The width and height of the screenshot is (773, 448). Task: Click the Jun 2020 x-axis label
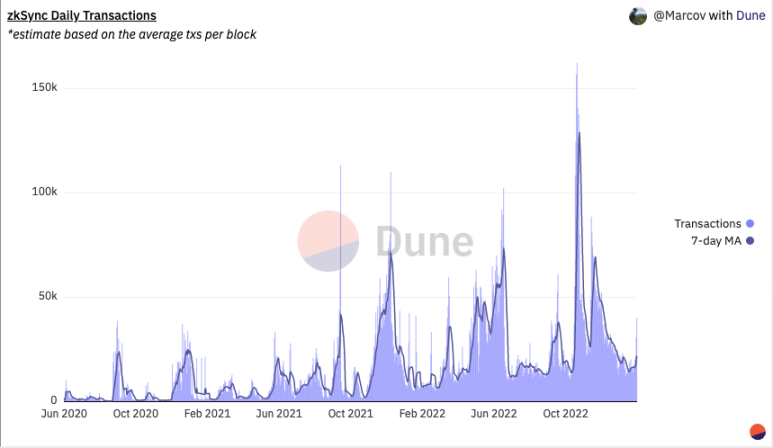coord(64,412)
